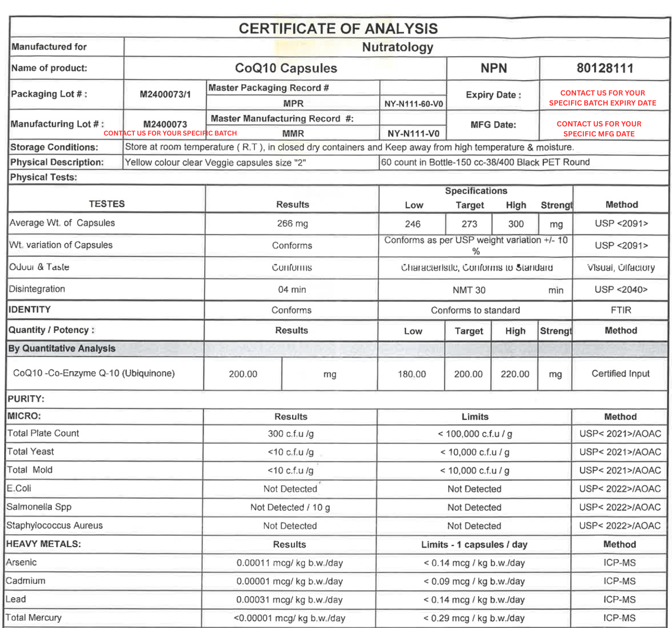The width and height of the screenshot is (672, 628).
Task: Click the red specific MFG date notice
Action: point(599,129)
